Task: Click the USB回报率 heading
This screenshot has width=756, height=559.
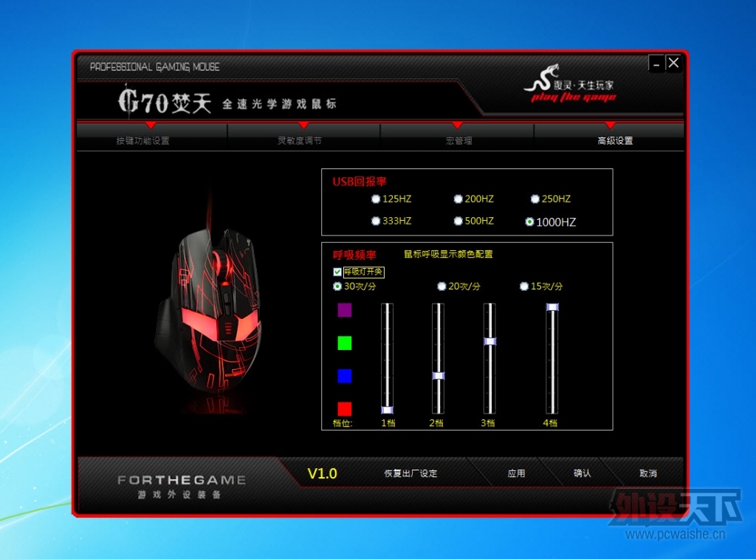Action: [x=360, y=182]
